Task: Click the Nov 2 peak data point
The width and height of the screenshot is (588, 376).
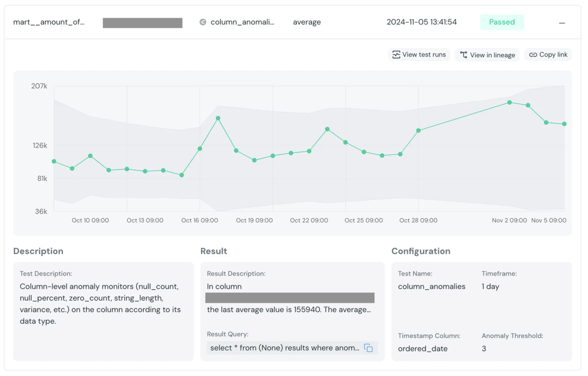Action: click(510, 102)
